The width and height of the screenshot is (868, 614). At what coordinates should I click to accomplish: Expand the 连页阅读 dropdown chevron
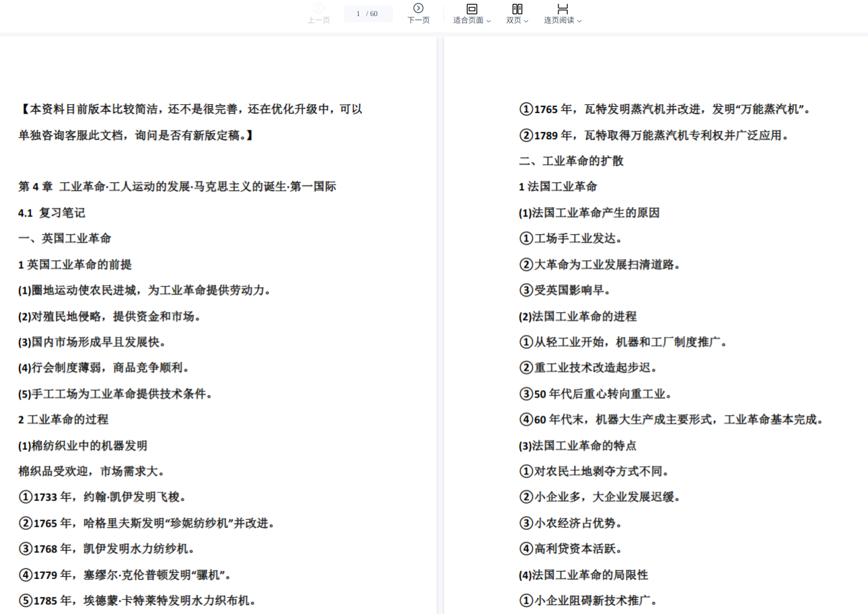click(x=579, y=21)
